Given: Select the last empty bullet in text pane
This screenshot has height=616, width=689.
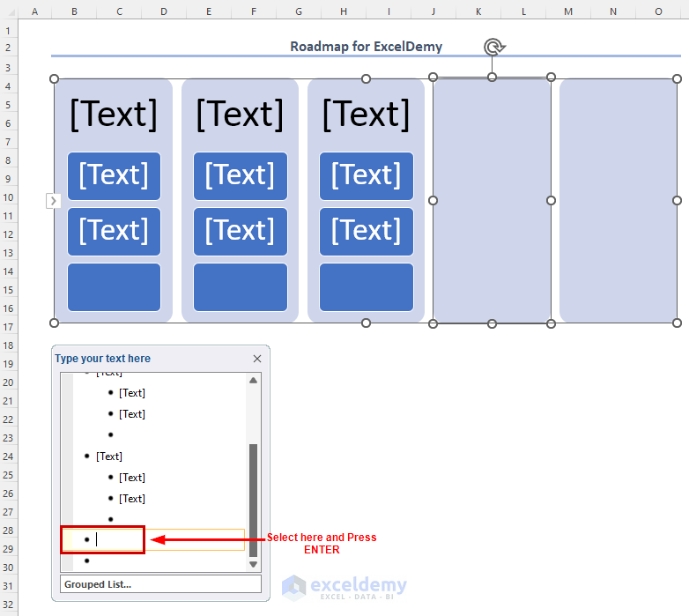Looking at the screenshot, I should click(87, 560).
